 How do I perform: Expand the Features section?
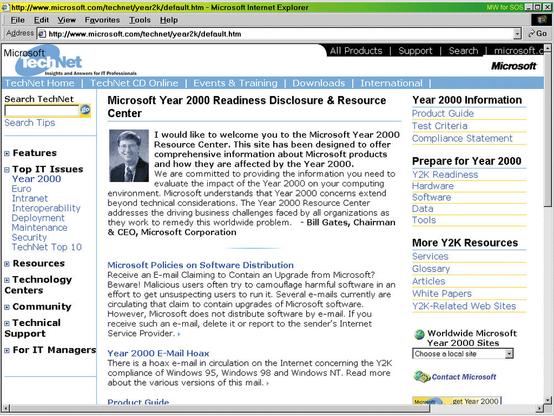[x=7, y=153]
